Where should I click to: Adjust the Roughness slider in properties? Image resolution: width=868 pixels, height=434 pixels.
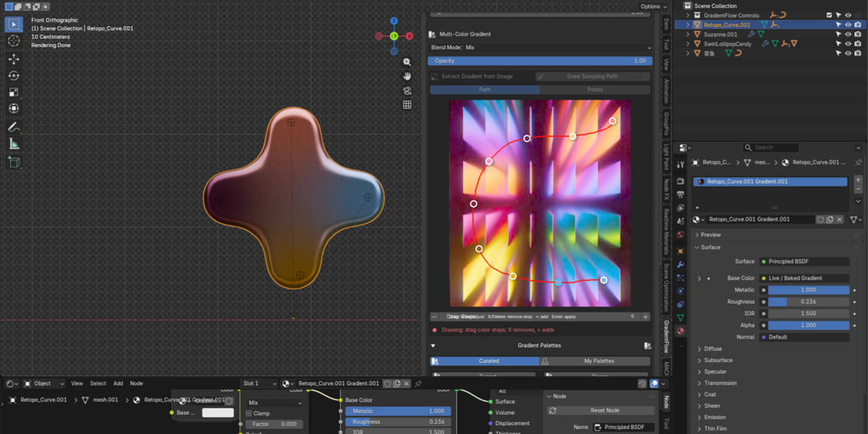coord(808,302)
